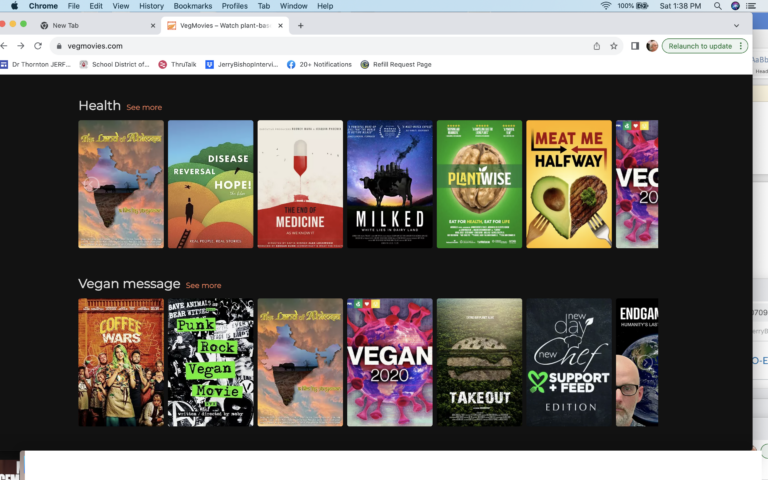The width and height of the screenshot is (768, 480).
Task: Close the New Tab tab
Action: (x=153, y=25)
